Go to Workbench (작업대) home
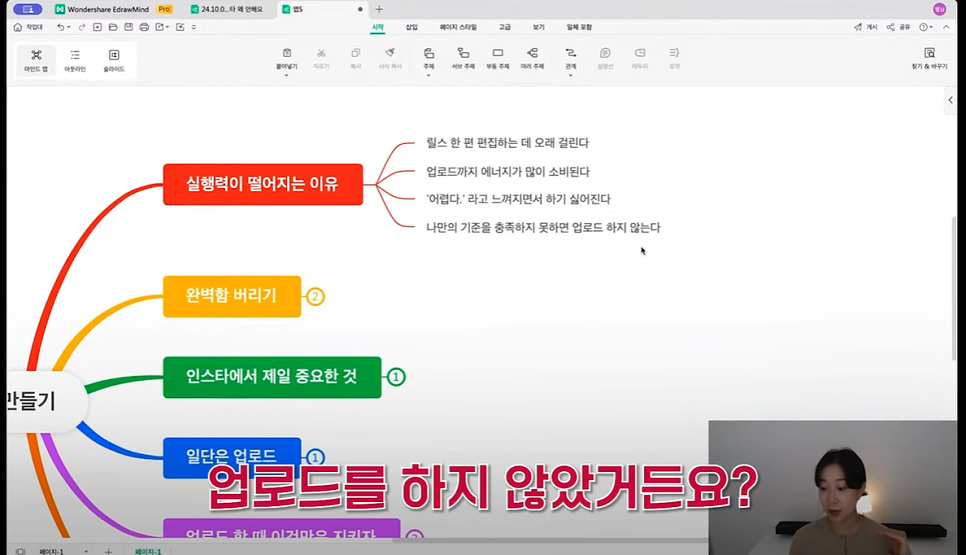The height and width of the screenshot is (555, 966). tap(28, 27)
